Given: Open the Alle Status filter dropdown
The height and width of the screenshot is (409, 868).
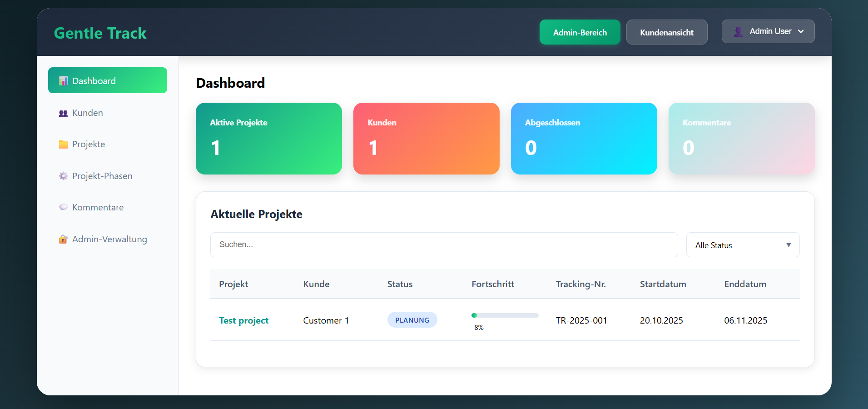Looking at the screenshot, I should (742, 245).
